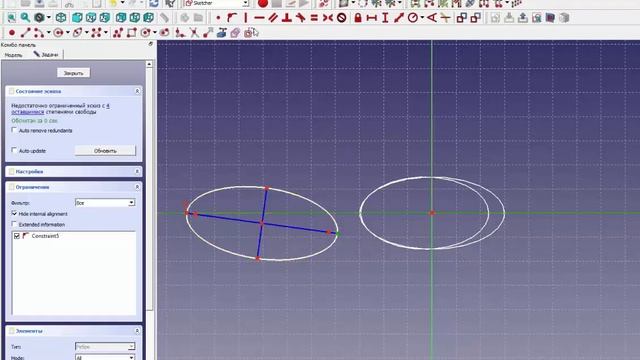640x360 pixels.
Task: Collapse the Ограничения section
Action: point(137,187)
